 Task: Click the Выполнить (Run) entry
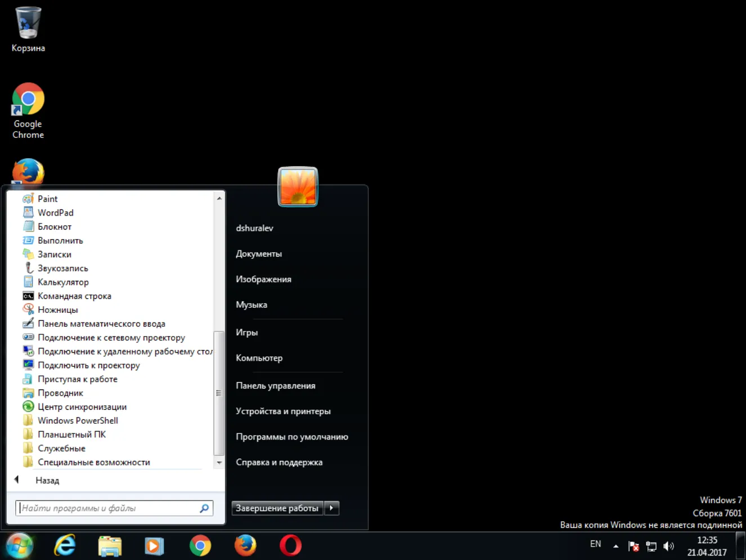pyautogui.click(x=53, y=240)
